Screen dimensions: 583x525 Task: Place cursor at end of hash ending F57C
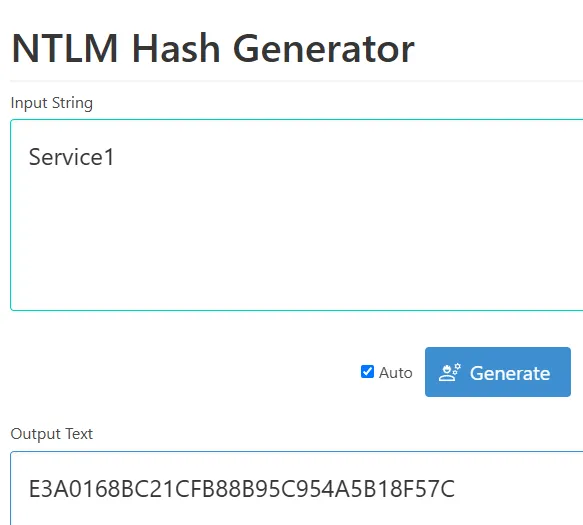click(x=455, y=489)
